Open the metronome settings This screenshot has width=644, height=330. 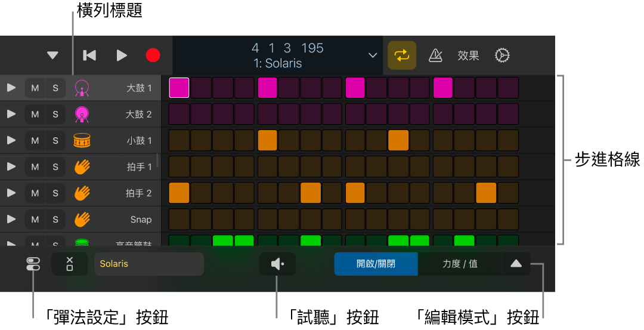pyautogui.click(x=435, y=55)
